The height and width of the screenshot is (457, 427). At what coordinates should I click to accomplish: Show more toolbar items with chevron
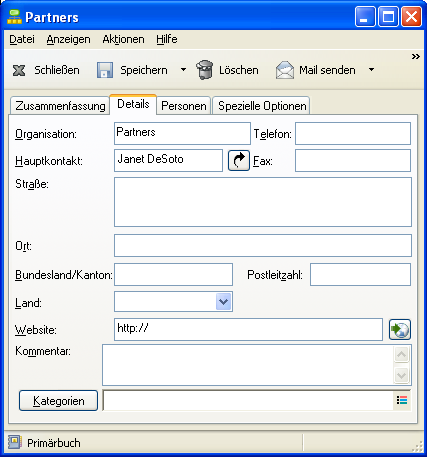(415, 56)
